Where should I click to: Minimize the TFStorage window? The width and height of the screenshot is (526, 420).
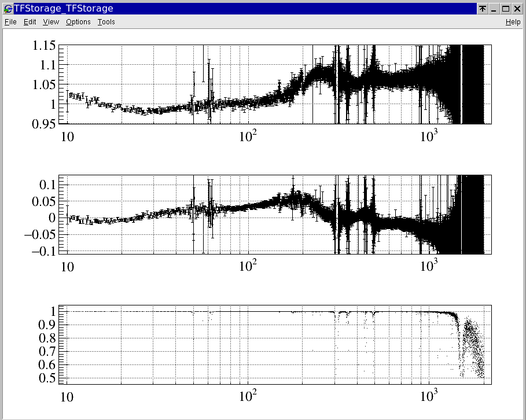pyautogui.click(x=494, y=9)
